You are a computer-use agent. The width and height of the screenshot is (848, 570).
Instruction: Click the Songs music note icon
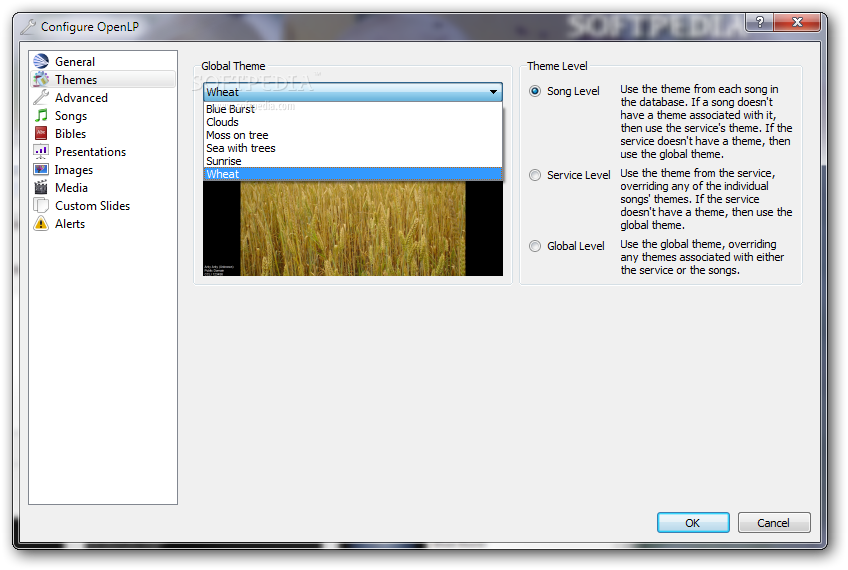(x=41, y=115)
